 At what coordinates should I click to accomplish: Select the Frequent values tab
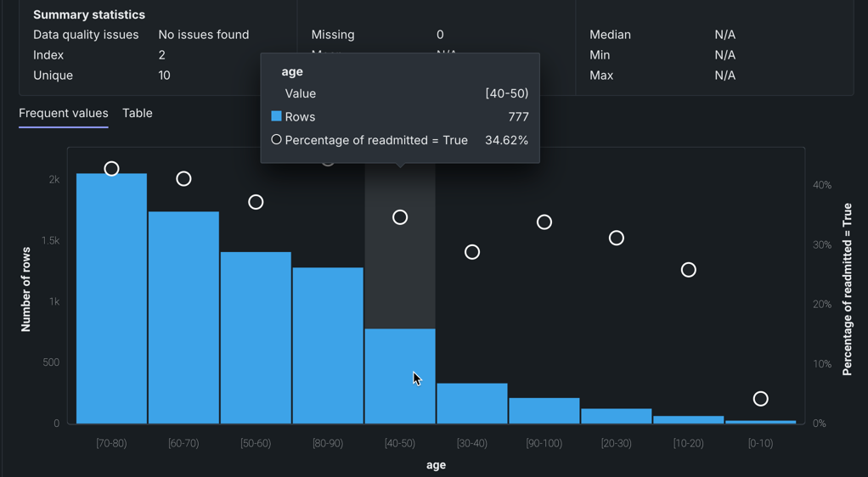[64, 113]
